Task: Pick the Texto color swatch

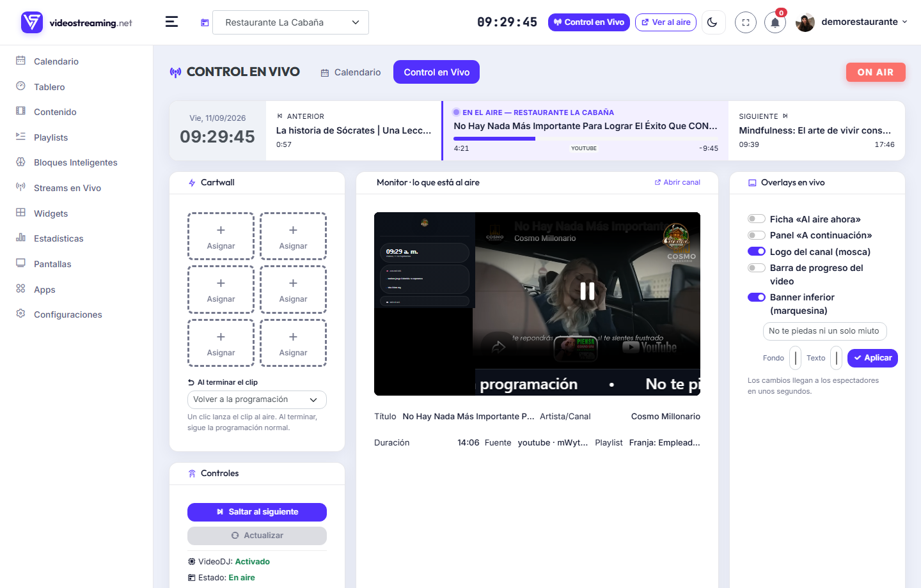Action: click(836, 358)
